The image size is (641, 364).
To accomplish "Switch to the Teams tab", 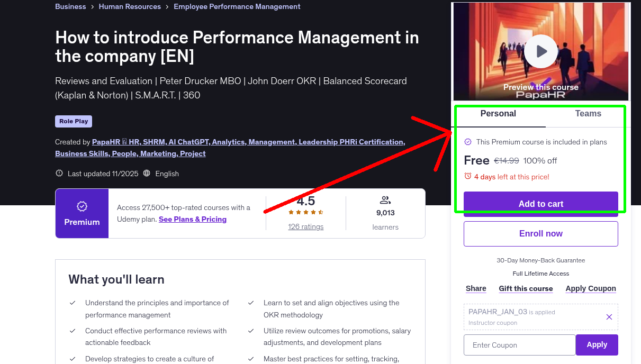I will coord(588,113).
